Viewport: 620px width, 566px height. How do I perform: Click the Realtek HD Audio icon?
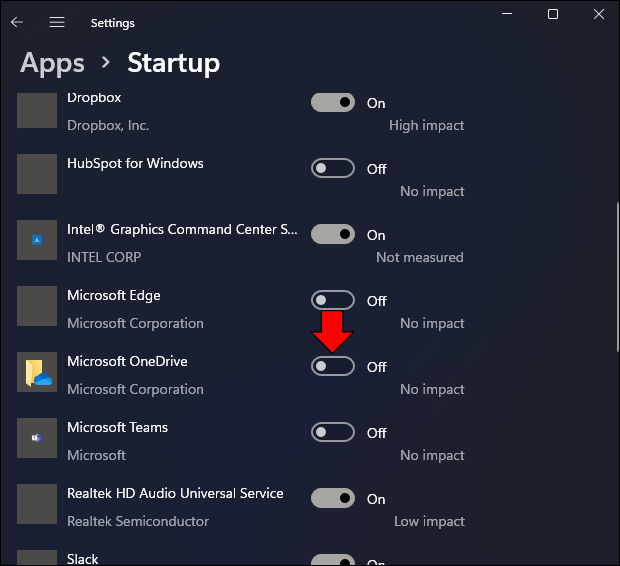tap(38, 504)
